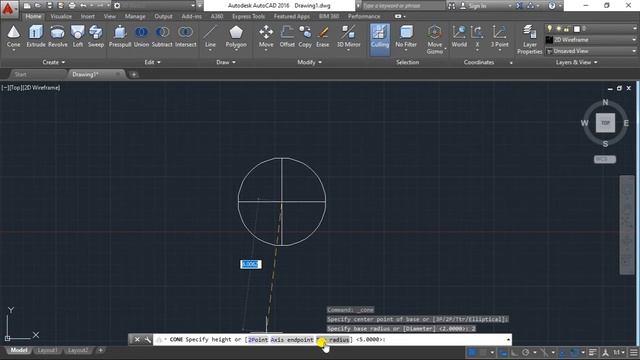Viewport: 640px width, 360px height.
Task: Switch to the Visualize ribbon tab
Action: tap(61, 16)
